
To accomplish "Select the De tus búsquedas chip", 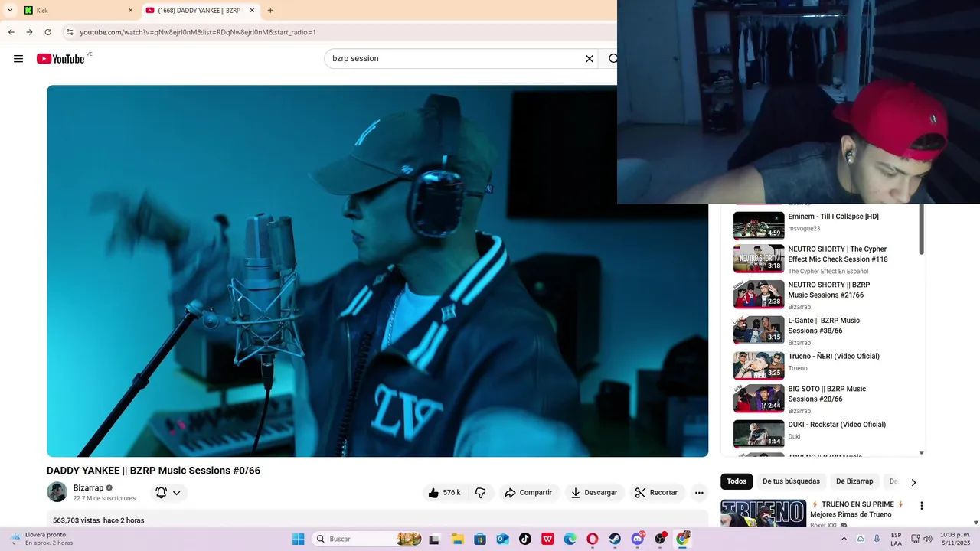I will click(791, 481).
